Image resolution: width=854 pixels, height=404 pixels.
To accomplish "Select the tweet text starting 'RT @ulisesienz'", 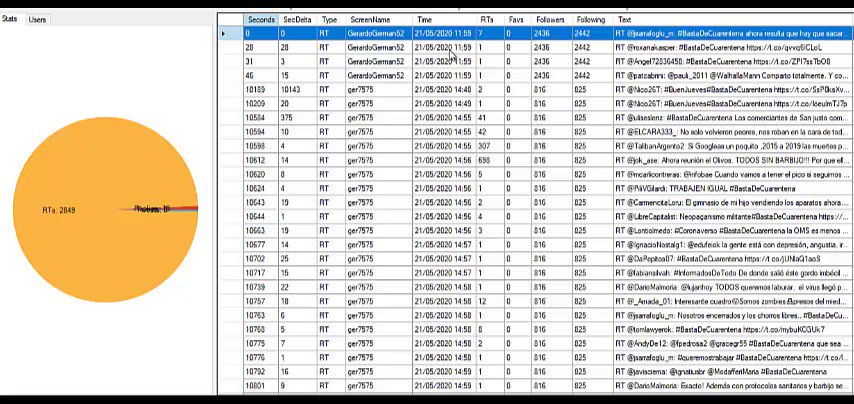I will click(x=733, y=118).
